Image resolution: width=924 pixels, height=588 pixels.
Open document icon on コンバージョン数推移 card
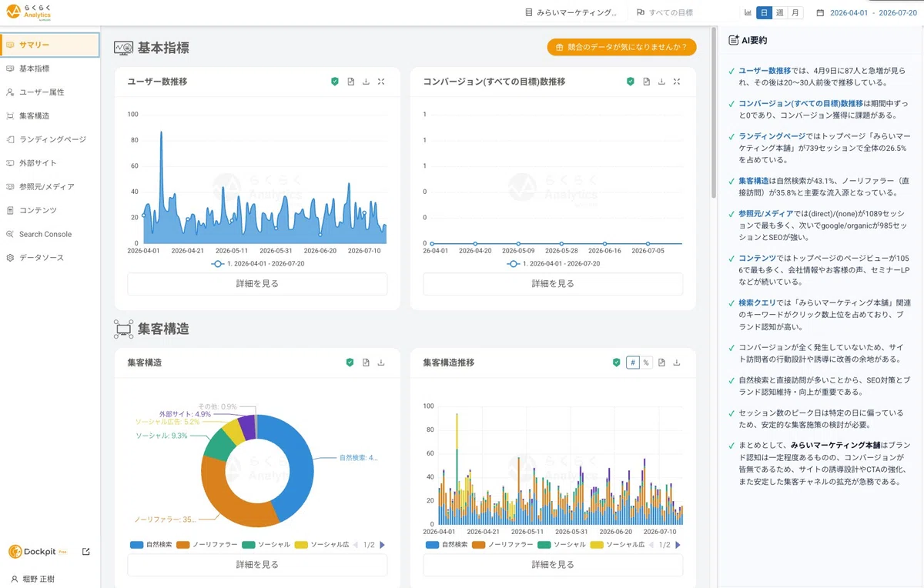click(646, 82)
